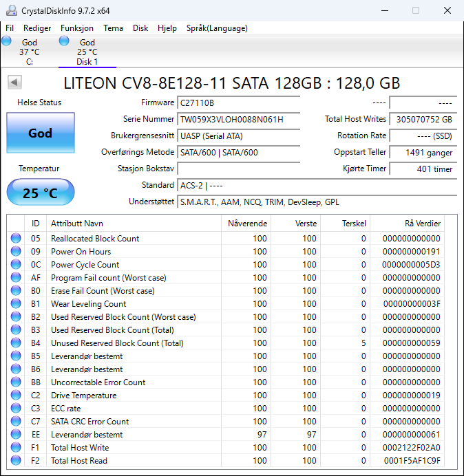Click status orb for Uncorrectable Error Count

(16, 382)
